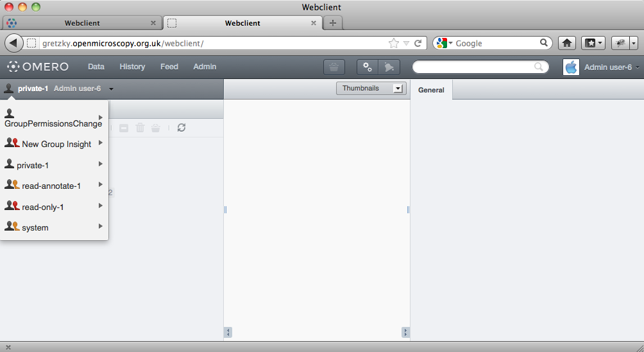This screenshot has width=644, height=352.
Task: Open the Google search engine chooser
Action: pos(445,43)
